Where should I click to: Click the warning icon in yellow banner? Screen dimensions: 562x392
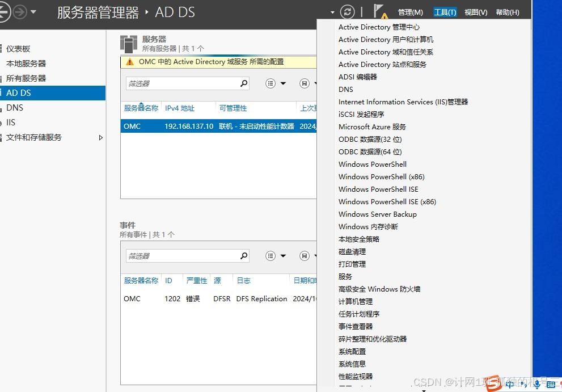[130, 62]
